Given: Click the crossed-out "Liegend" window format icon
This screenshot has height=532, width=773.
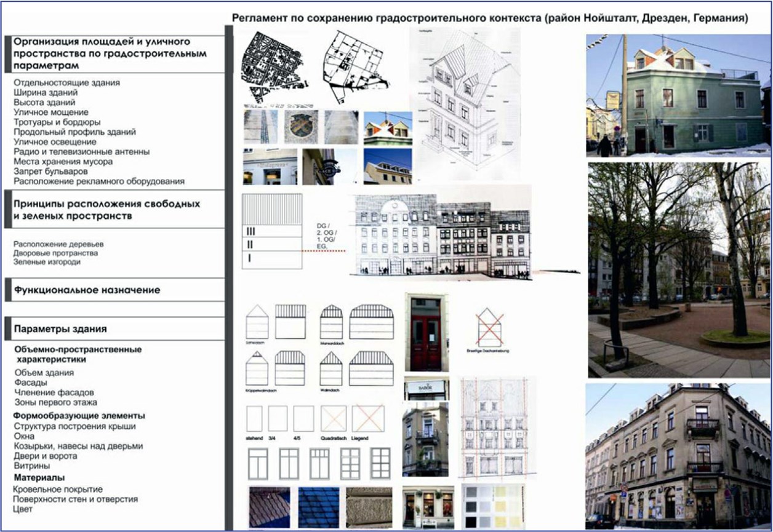Looking at the screenshot, I should click(368, 419).
